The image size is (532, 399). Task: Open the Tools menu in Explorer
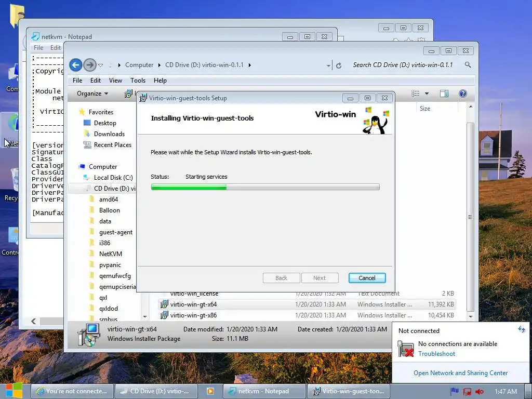point(138,81)
